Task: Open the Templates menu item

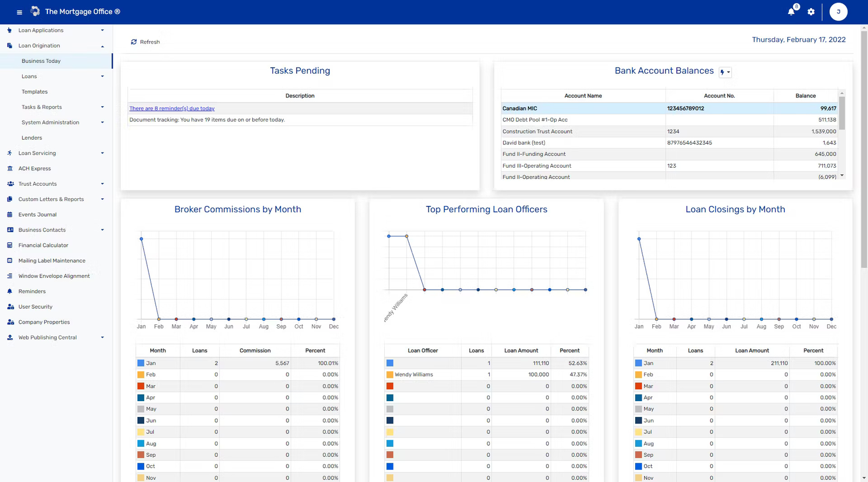Action: tap(34, 91)
